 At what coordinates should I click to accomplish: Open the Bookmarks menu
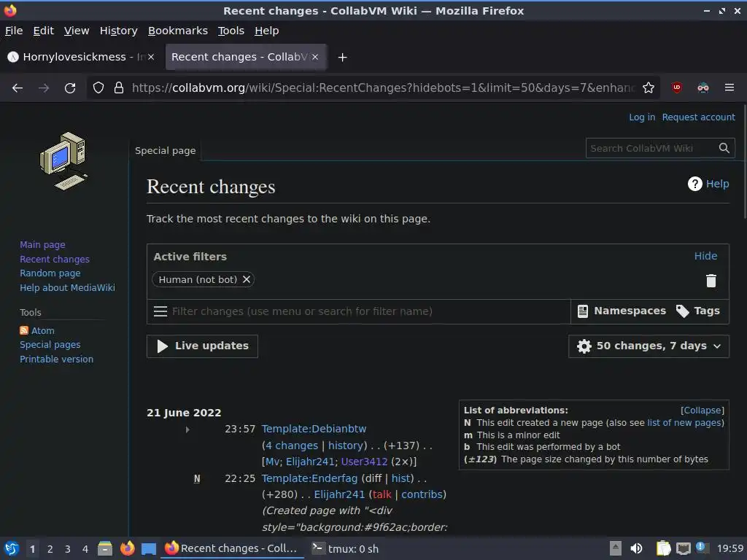[178, 31]
